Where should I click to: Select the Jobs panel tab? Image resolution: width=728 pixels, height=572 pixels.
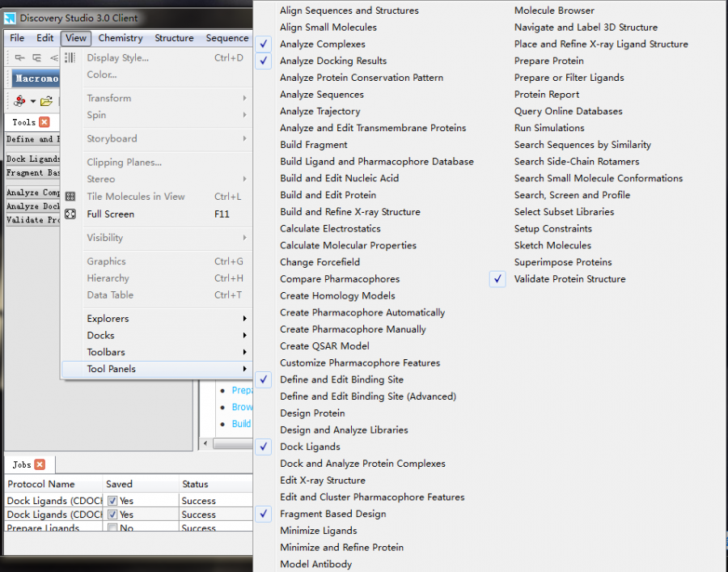click(x=22, y=464)
